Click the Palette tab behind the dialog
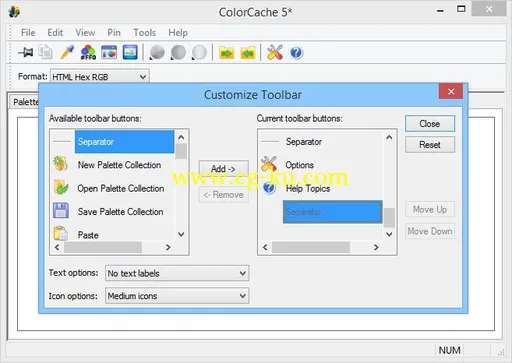512x363 pixels. point(23,102)
